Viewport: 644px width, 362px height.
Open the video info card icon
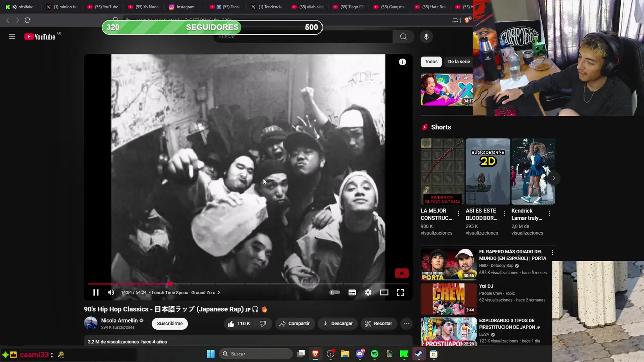403,62
